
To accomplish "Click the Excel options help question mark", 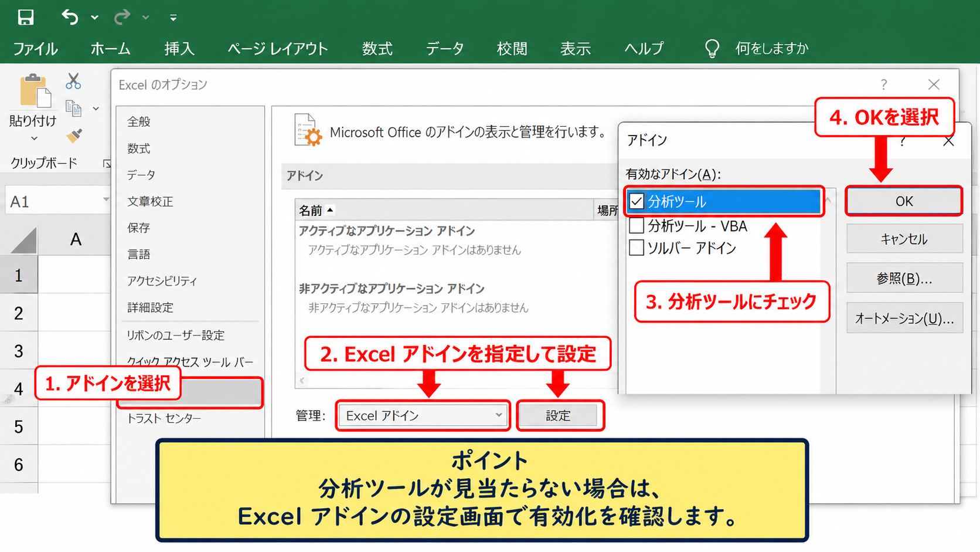I will (x=884, y=84).
